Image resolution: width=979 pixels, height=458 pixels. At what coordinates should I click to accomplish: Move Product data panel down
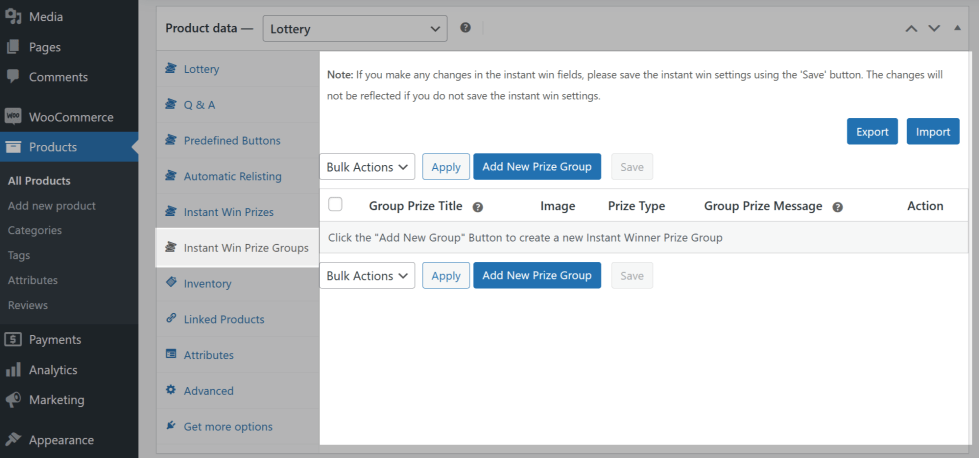click(x=934, y=28)
